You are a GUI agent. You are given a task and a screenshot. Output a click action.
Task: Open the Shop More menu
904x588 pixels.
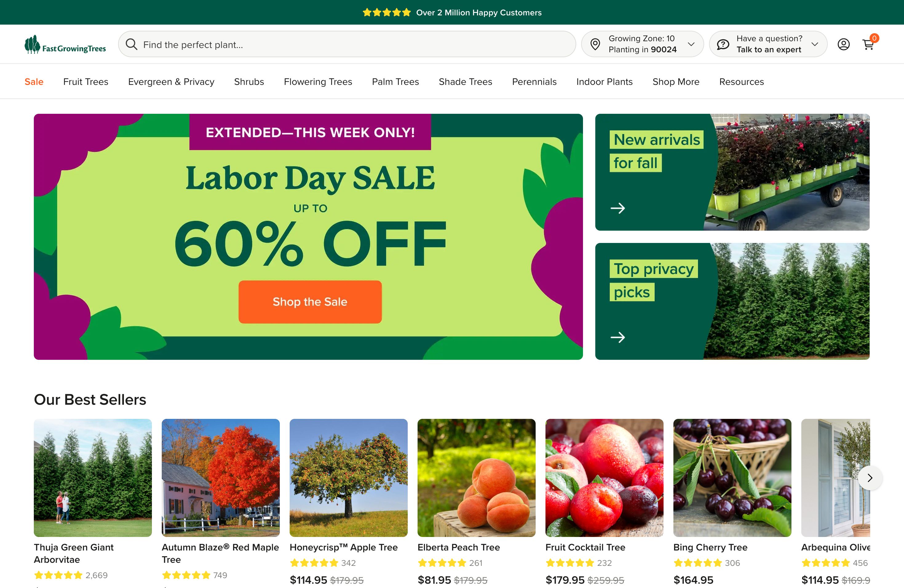(676, 82)
